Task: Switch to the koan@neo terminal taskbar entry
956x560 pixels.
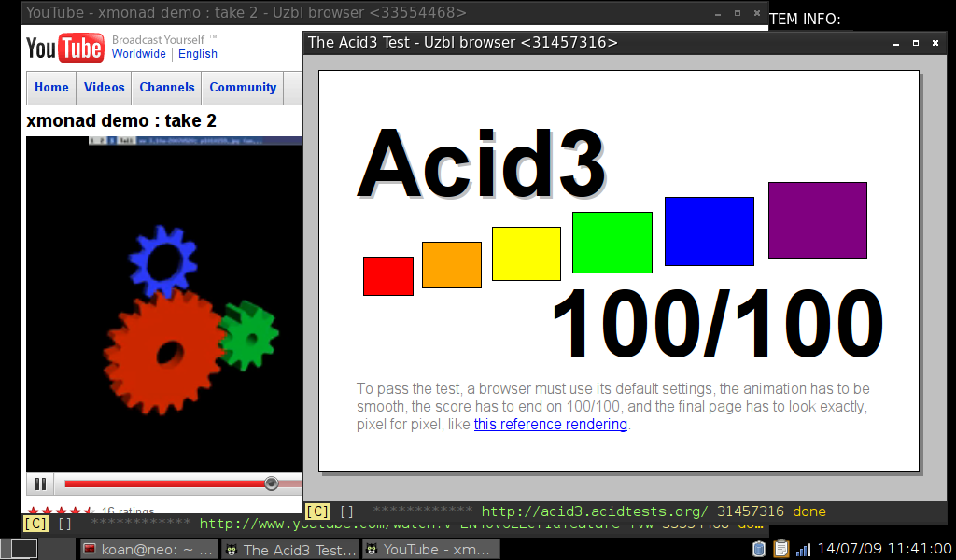Action: (148, 550)
